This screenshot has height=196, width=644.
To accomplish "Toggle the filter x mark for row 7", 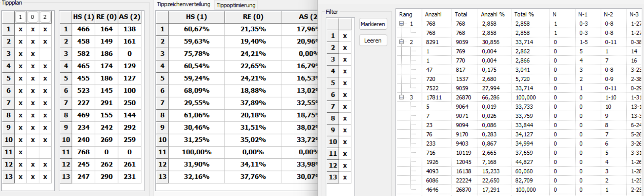I will click(345, 107).
